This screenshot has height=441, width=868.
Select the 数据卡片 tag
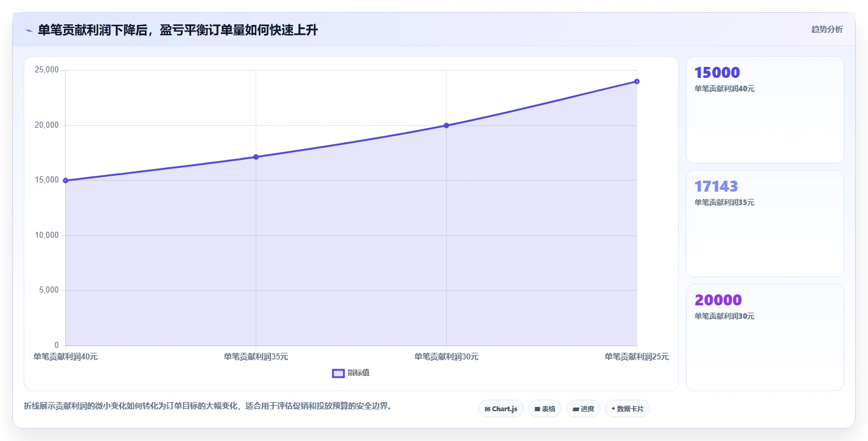point(628,409)
